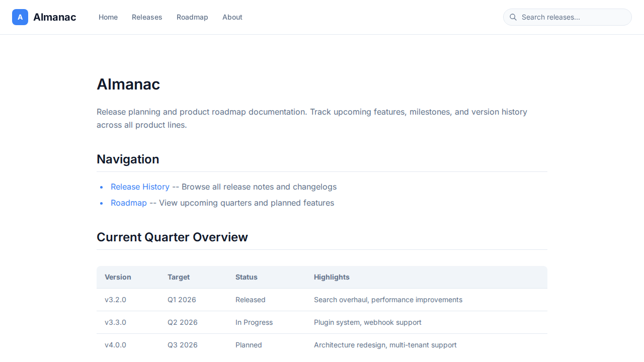Click the Q3 2026 target cell
The image size is (644, 362).
[x=183, y=345]
